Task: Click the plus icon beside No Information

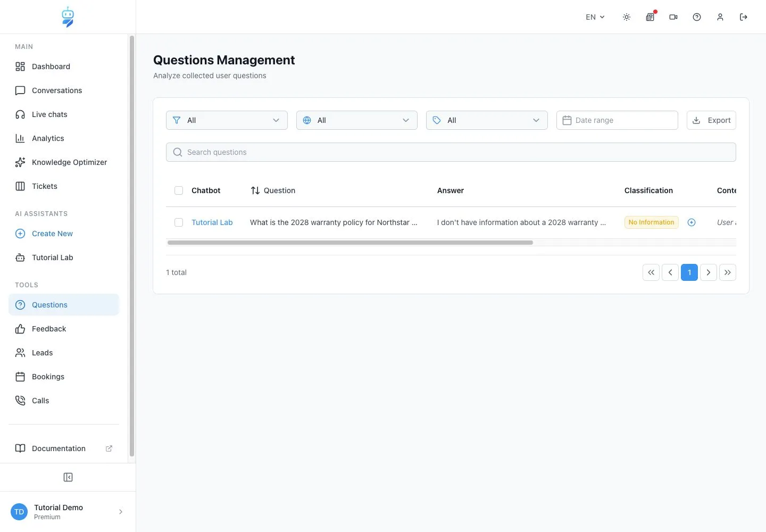Action: pos(692,222)
